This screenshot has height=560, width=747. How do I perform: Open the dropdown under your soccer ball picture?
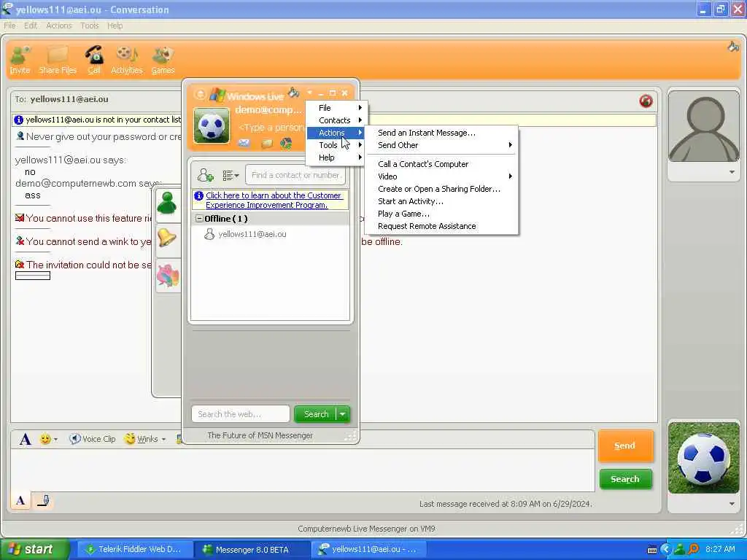click(732, 504)
